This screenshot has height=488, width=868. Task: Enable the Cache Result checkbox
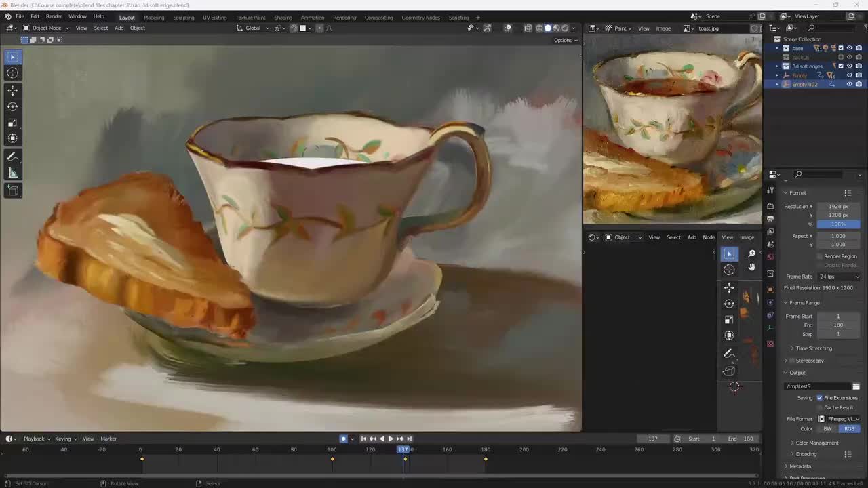820,407
